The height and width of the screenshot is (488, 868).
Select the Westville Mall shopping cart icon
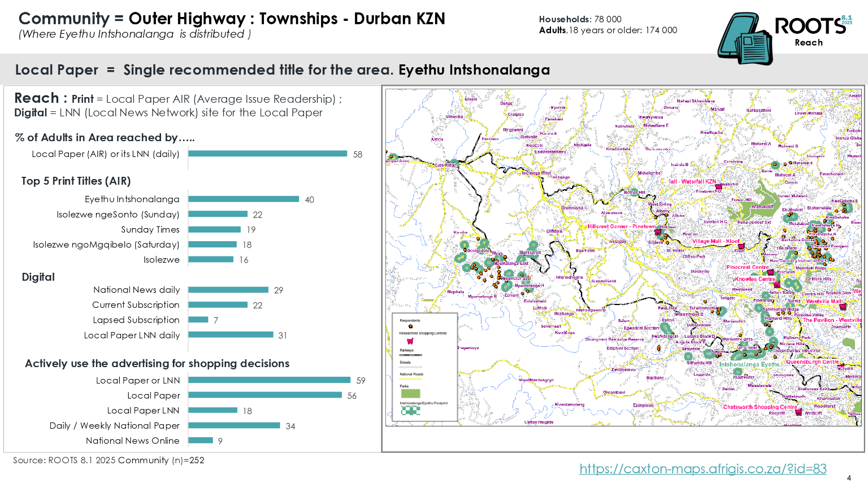point(843,306)
